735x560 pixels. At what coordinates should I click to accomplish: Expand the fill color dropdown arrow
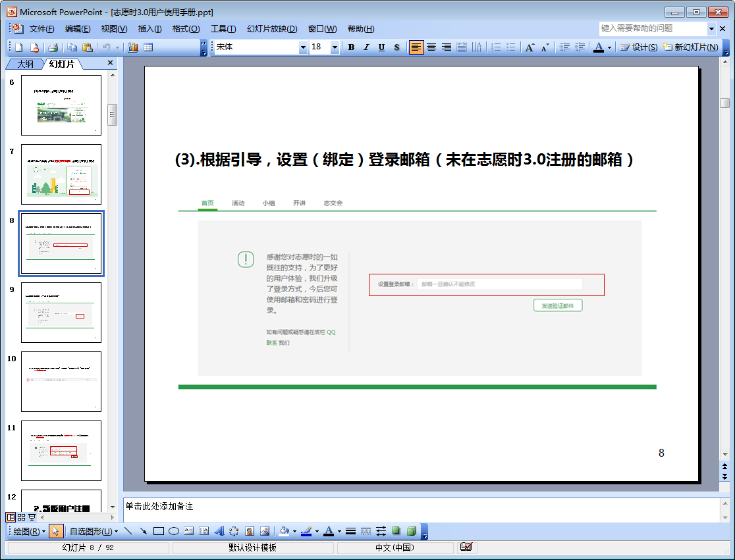[x=294, y=531]
